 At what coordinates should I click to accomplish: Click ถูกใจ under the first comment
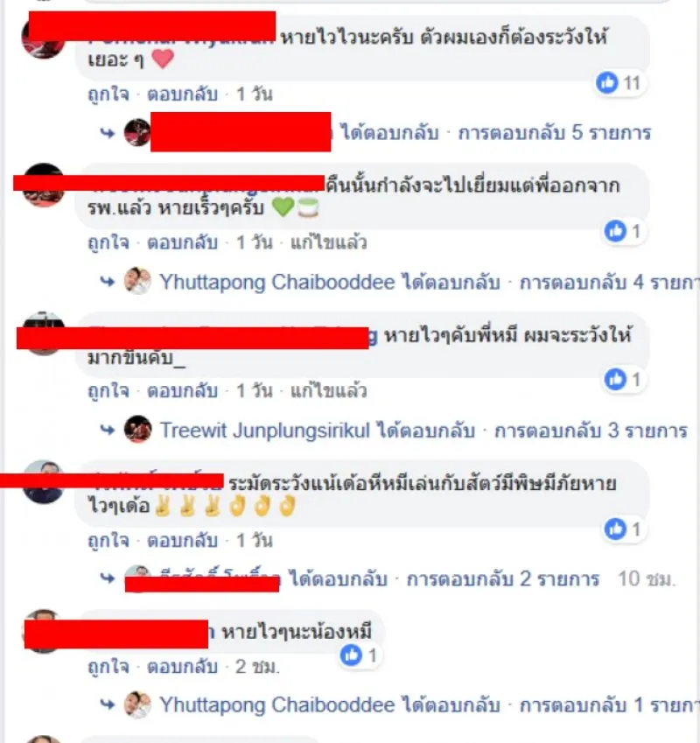pos(108,95)
